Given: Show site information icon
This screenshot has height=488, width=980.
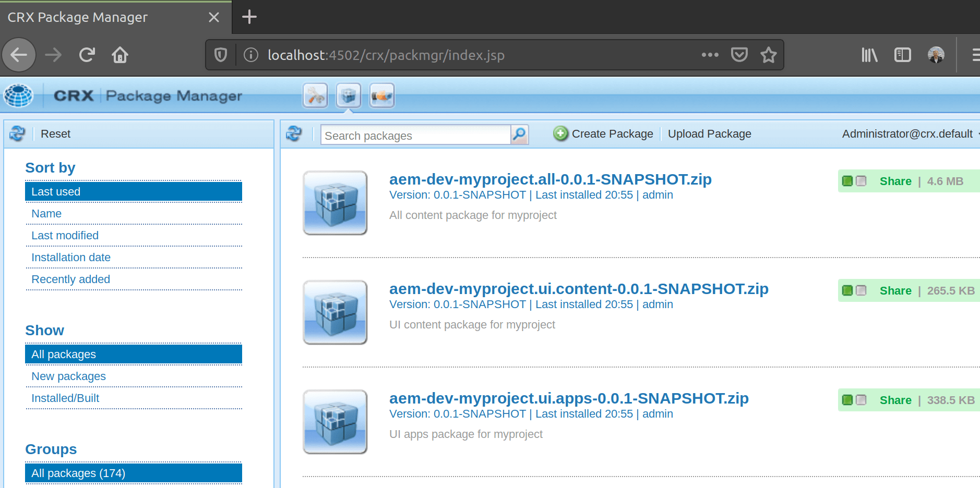Looking at the screenshot, I should [251, 55].
